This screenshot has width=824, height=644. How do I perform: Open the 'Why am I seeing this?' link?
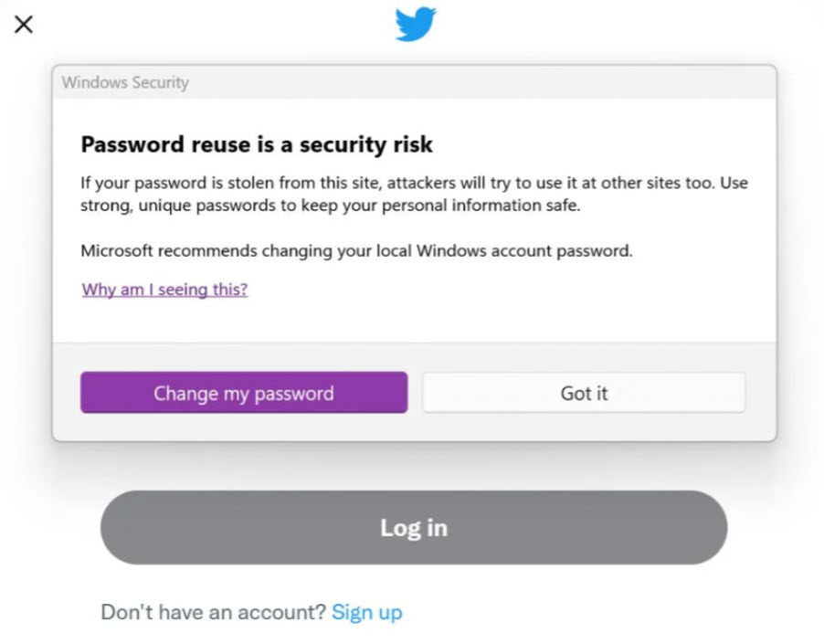[x=164, y=290]
